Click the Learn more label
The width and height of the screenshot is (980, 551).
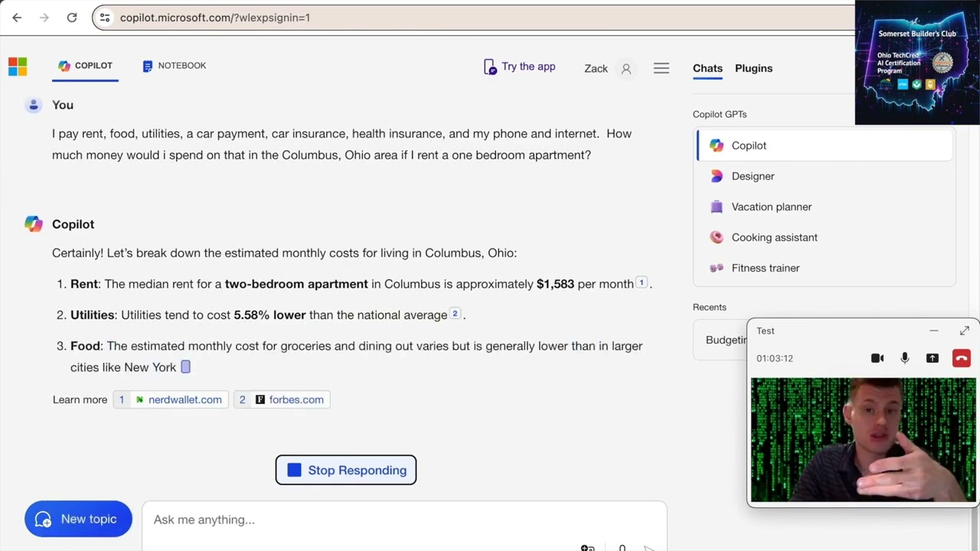pos(80,399)
